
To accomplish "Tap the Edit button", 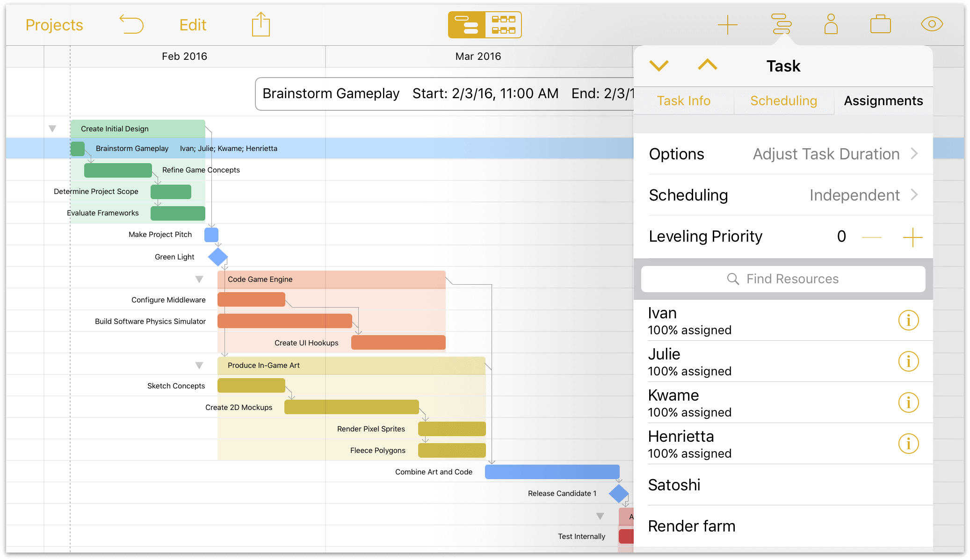I will tap(193, 25).
